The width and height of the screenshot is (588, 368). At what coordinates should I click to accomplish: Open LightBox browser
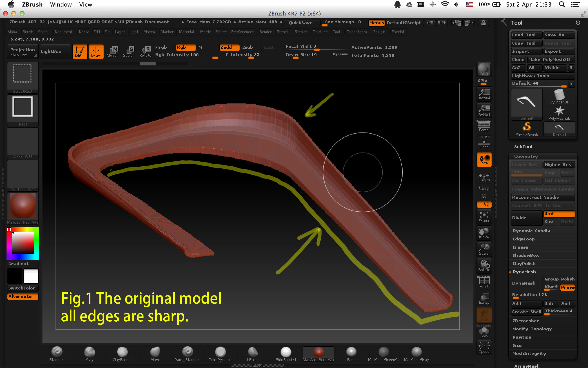pos(55,51)
